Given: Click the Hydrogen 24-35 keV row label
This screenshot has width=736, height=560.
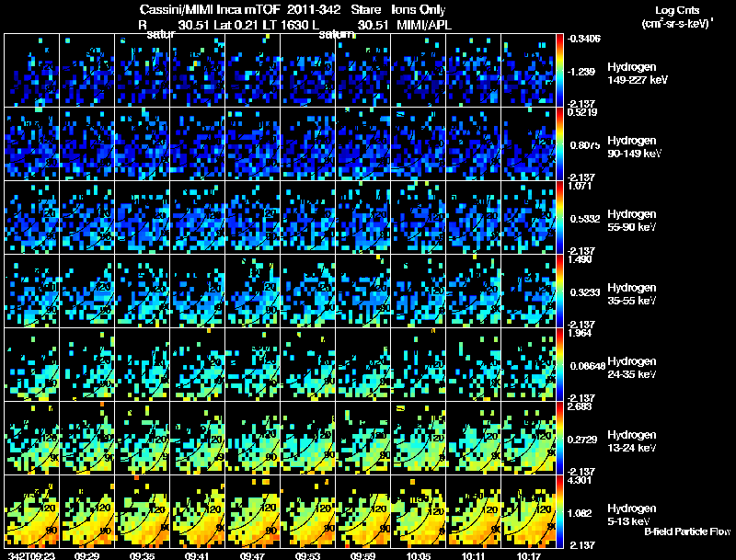Looking at the screenshot, I should point(632,368).
